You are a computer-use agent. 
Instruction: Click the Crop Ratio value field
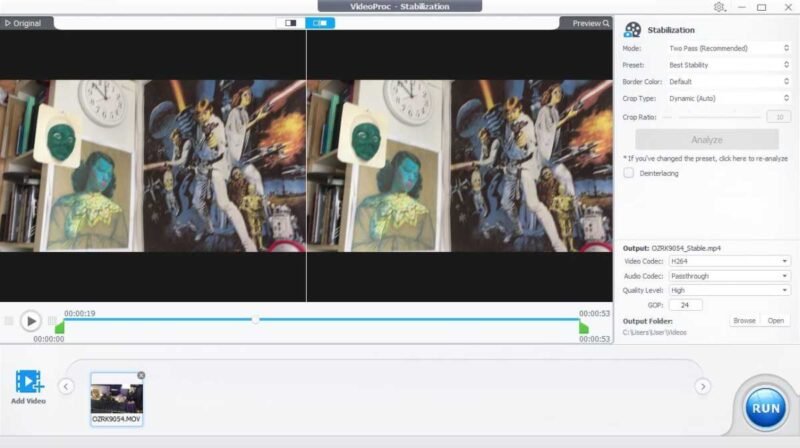(x=779, y=117)
